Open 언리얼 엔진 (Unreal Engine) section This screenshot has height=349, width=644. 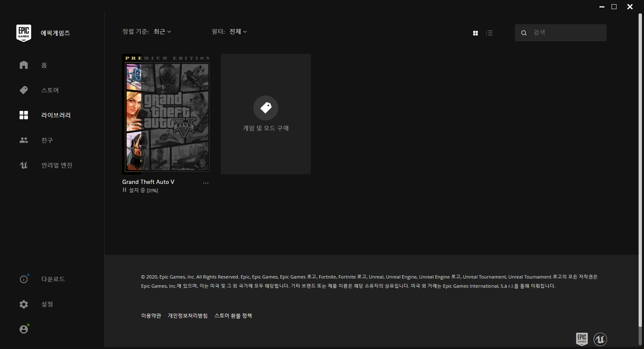pyautogui.click(x=57, y=165)
